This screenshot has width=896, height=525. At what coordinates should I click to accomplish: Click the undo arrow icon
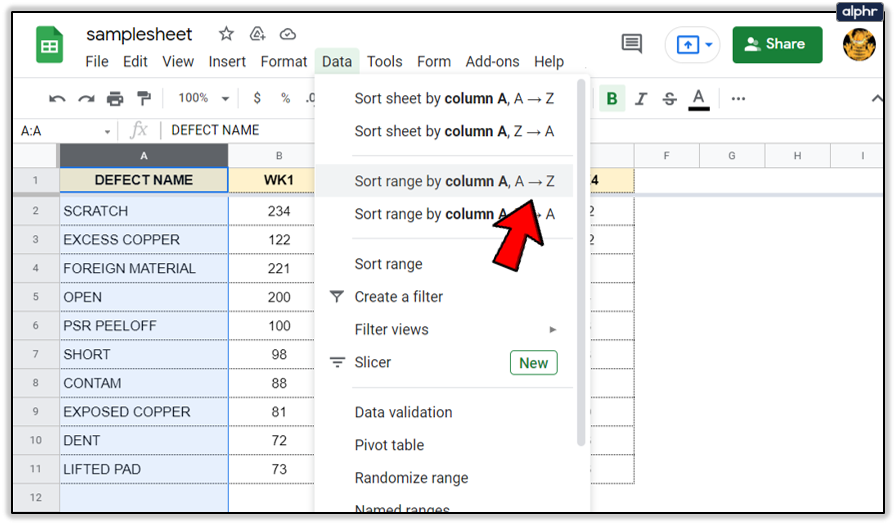58,98
